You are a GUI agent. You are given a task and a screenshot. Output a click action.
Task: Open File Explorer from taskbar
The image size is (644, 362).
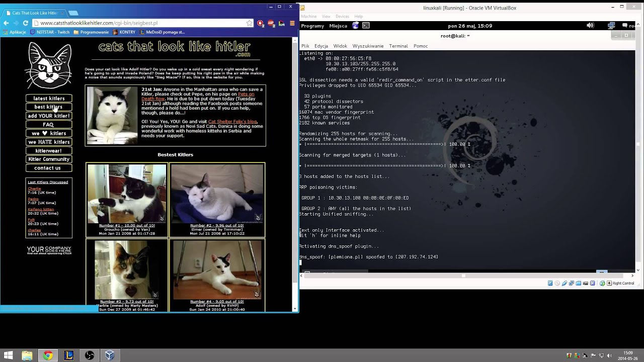point(27,355)
